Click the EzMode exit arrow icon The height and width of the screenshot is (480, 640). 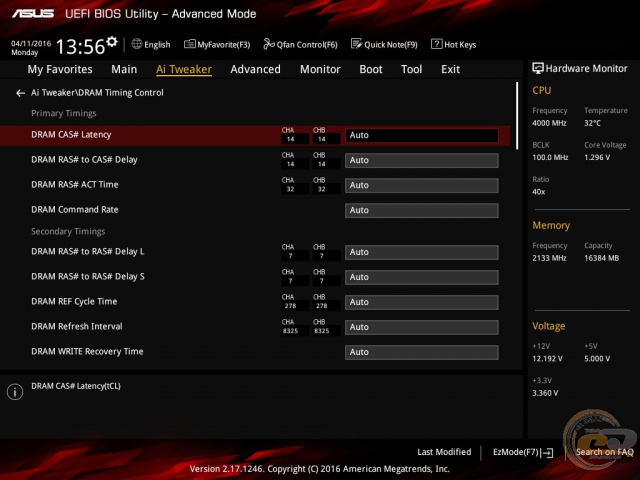(549, 453)
